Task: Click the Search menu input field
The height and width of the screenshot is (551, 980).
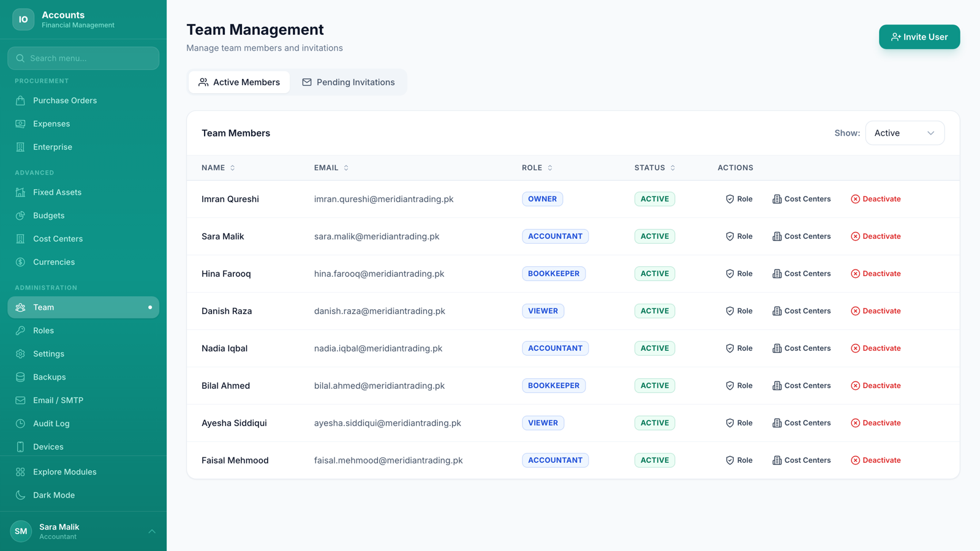Action: pos(83,58)
